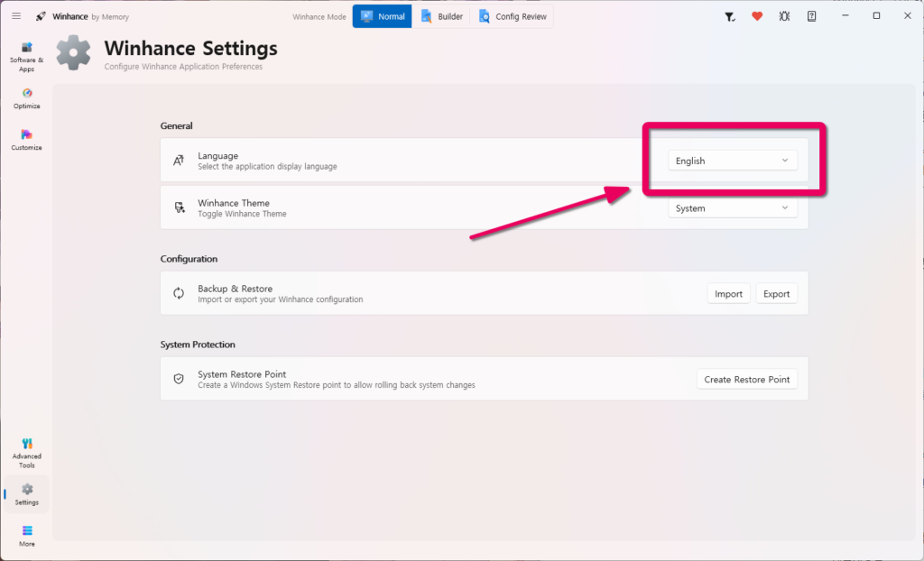Open the More menu in sidebar

pyautogui.click(x=26, y=536)
